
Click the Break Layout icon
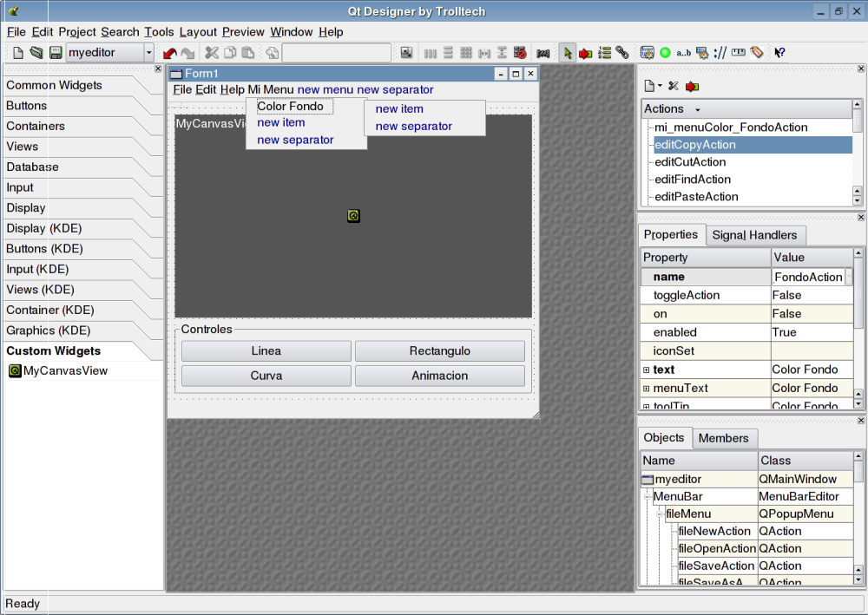(520, 53)
